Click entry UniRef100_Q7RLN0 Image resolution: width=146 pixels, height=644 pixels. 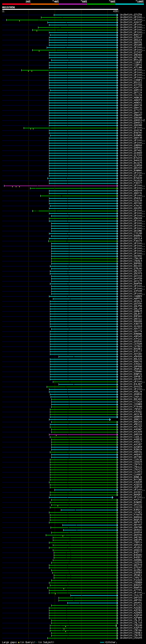tap(131, 268)
